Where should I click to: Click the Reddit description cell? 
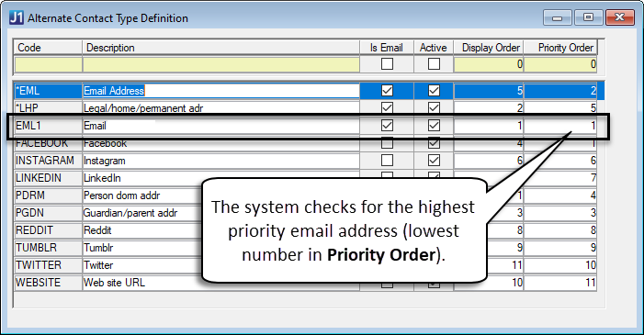(x=142, y=230)
